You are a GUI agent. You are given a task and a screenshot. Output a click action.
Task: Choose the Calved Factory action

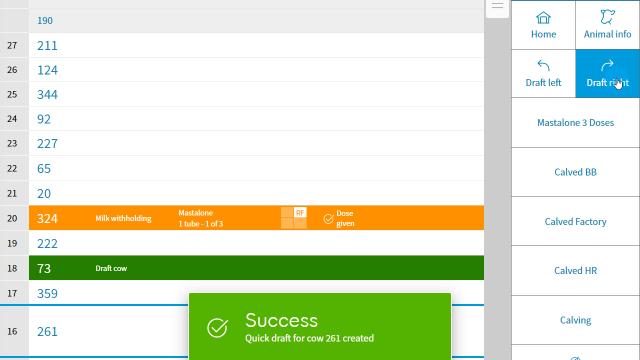point(575,222)
